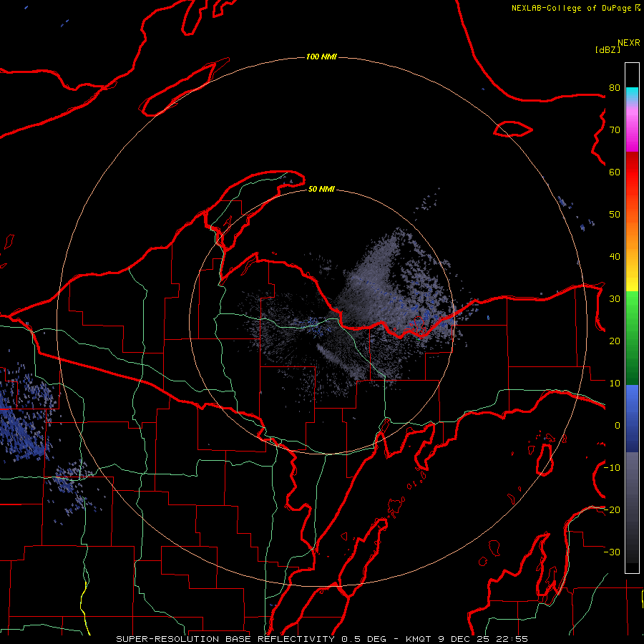This screenshot has height=644, width=644.
Task: Click the 80 value on the dBZ scale
Action: (615, 88)
